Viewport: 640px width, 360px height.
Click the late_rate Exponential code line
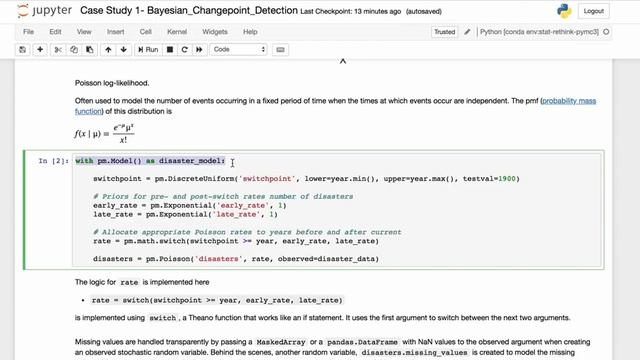(x=185, y=214)
